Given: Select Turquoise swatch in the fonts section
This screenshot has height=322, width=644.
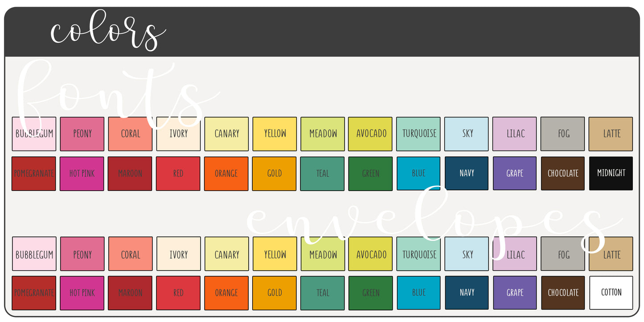Looking at the screenshot, I should [418, 134].
